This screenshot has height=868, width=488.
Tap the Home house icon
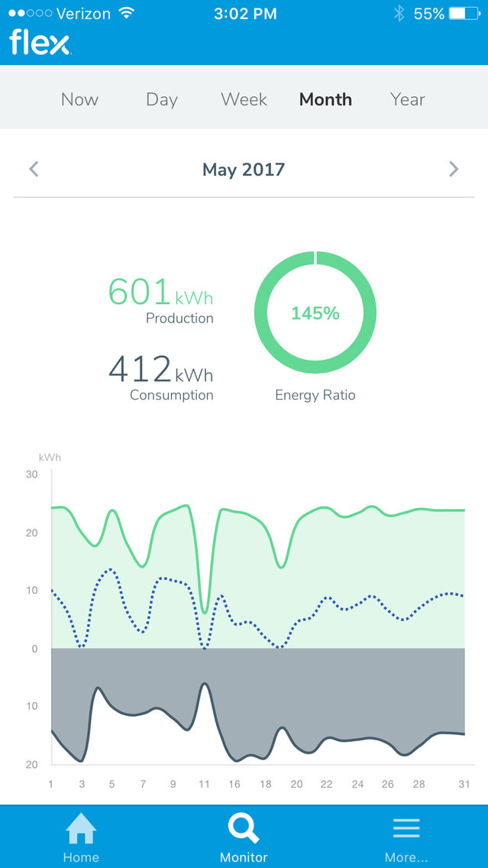(81, 828)
